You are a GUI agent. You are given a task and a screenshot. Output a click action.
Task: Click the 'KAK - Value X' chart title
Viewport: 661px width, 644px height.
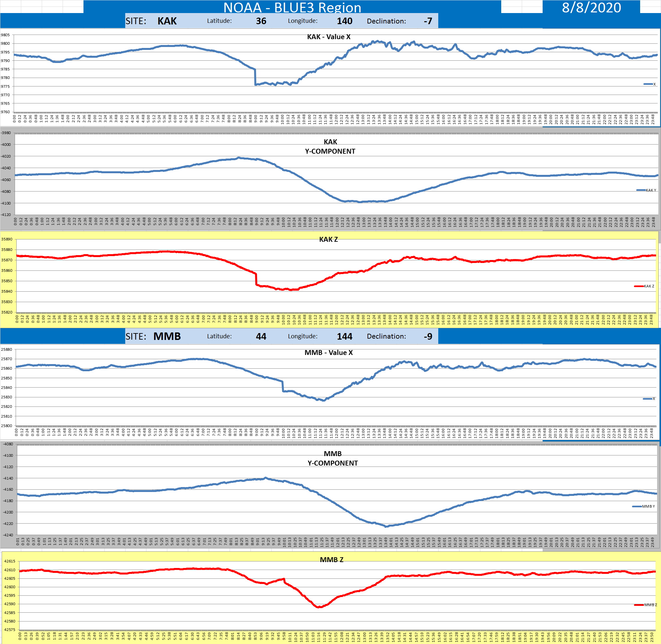[329, 37]
